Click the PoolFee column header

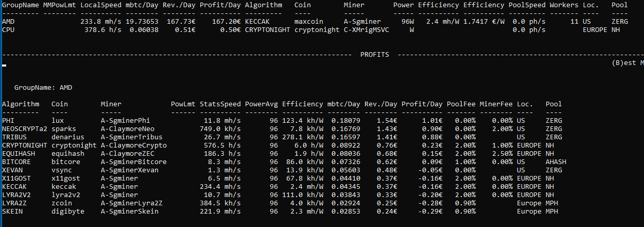461,104
